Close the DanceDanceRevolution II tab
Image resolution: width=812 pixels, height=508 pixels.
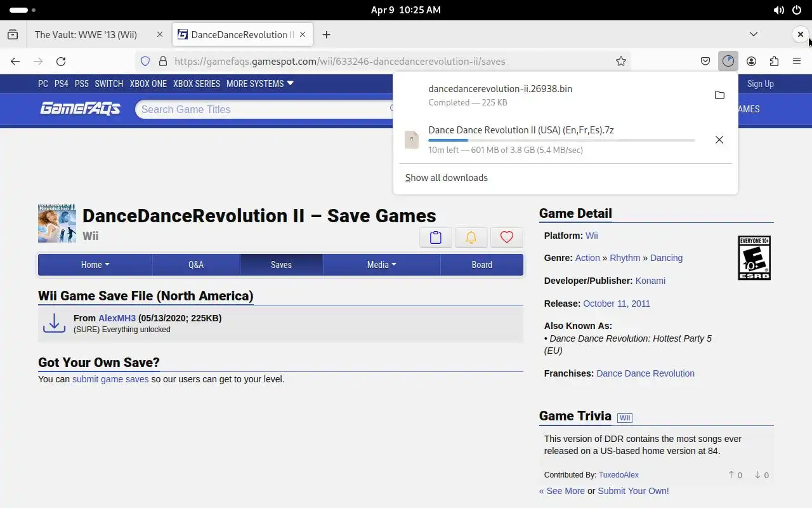pos(303,35)
